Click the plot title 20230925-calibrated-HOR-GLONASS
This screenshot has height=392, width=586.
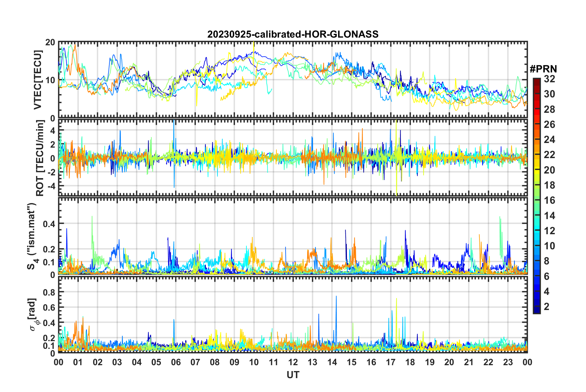[293, 34]
